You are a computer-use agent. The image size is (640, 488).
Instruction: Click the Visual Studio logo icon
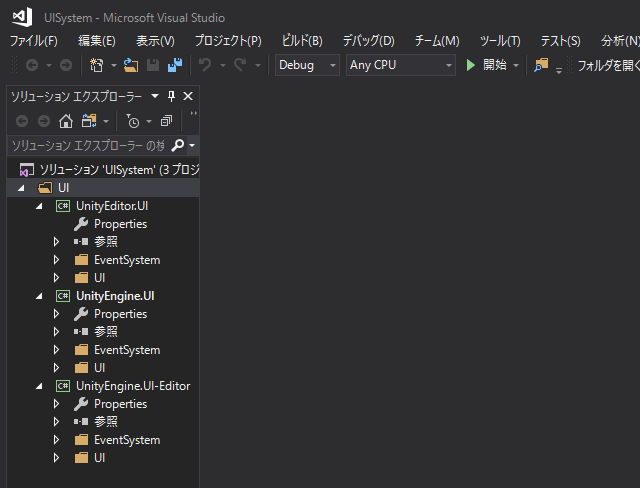pos(22,17)
